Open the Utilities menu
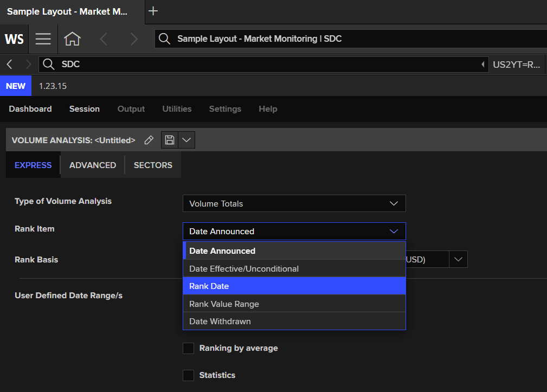 pyautogui.click(x=177, y=109)
